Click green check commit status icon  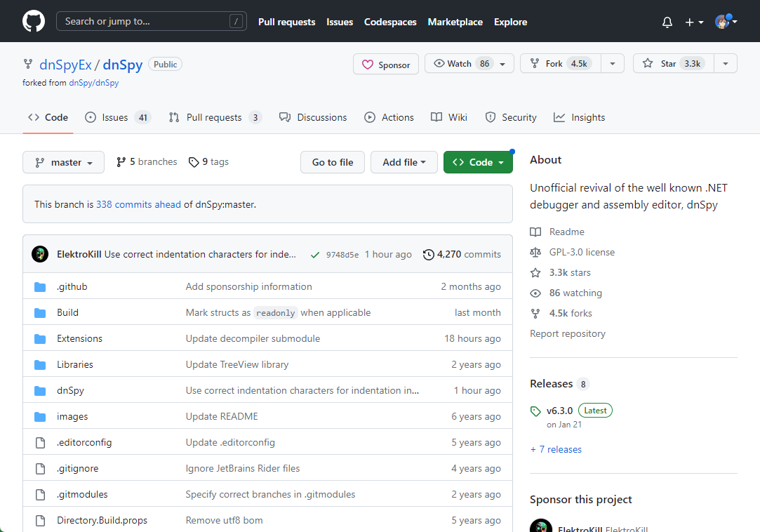(315, 255)
